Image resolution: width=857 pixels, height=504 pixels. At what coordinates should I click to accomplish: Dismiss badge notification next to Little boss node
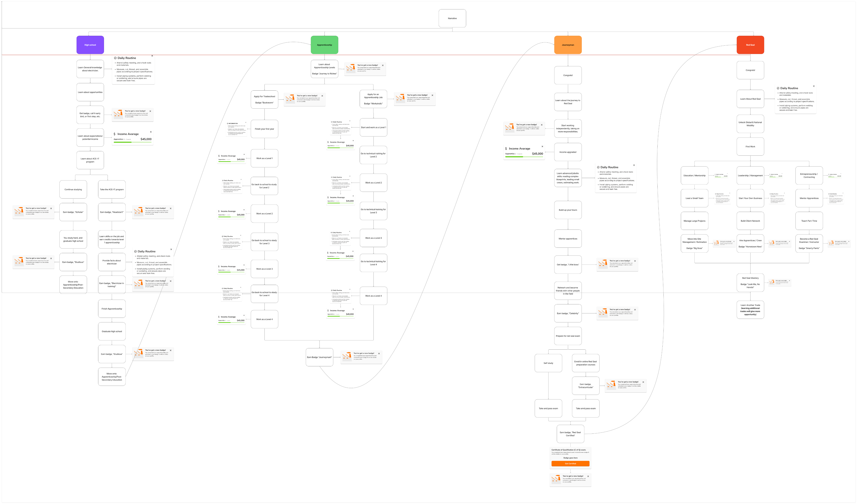click(x=635, y=261)
